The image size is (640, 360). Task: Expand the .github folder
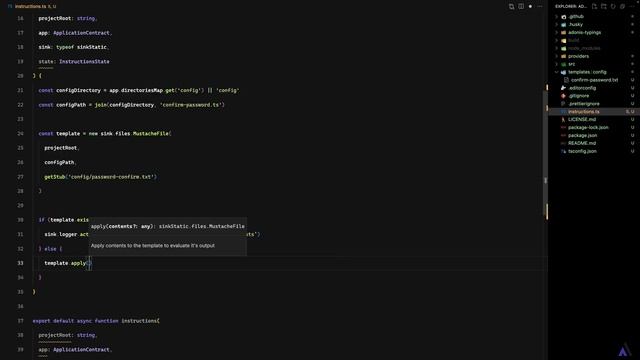(557, 17)
